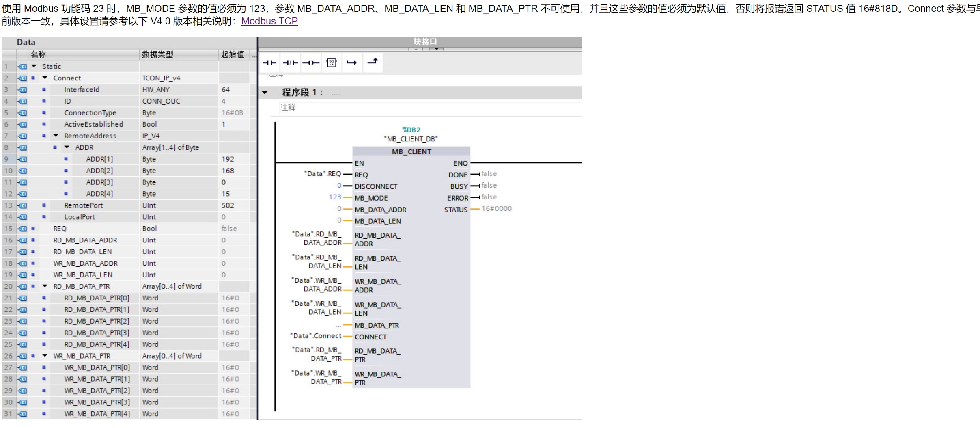Insert an output coil instruction

click(x=311, y=63)
